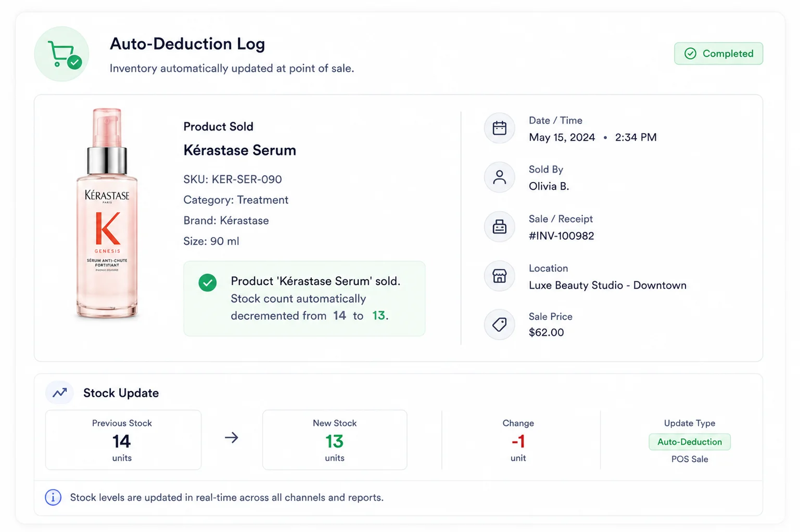Click the 'Brand: Kérastase' text

point(226,220)
